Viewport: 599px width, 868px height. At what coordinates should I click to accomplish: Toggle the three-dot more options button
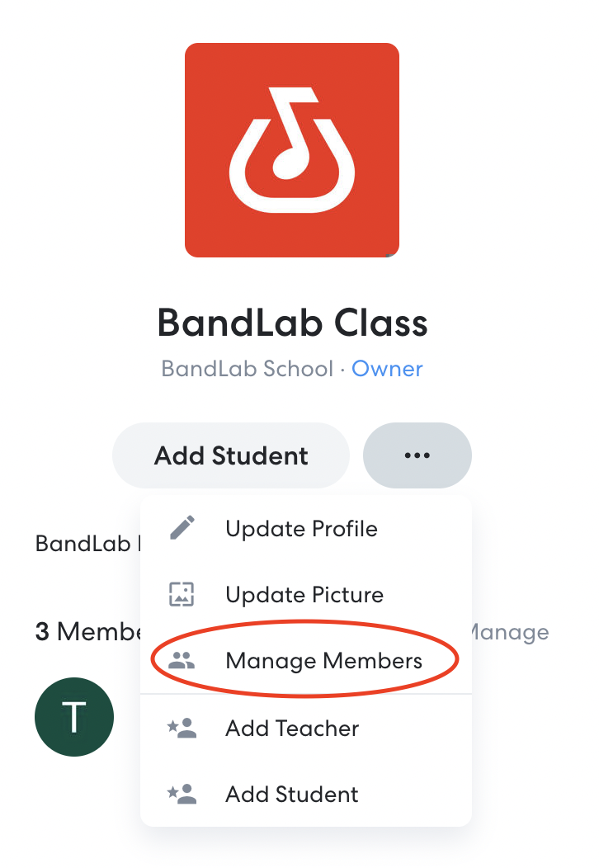[417, 455]
